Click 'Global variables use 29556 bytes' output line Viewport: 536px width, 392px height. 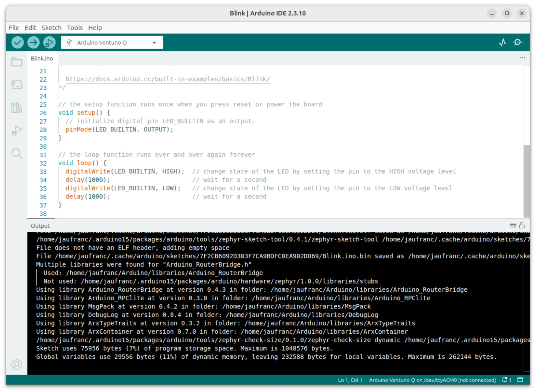(266, 357)
